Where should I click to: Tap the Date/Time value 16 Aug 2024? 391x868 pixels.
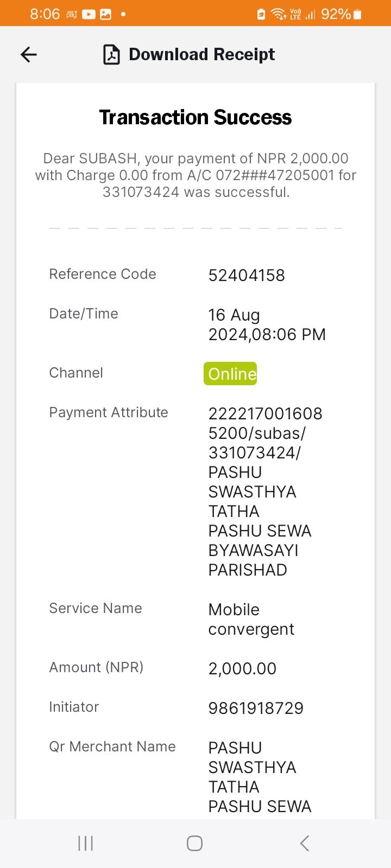[x=267, y=324]
